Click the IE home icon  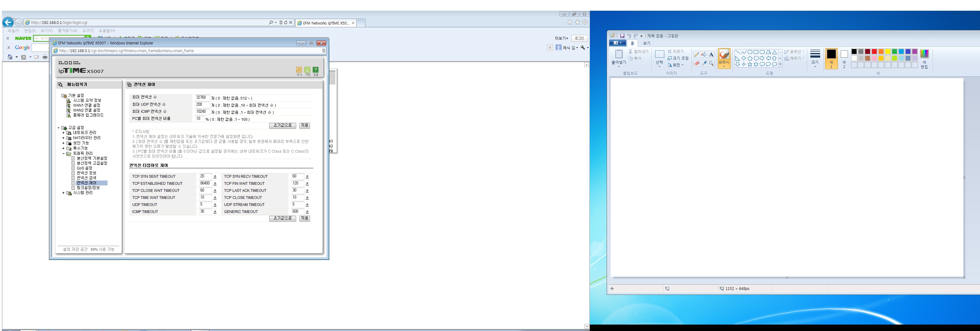[x=570, y=22]
